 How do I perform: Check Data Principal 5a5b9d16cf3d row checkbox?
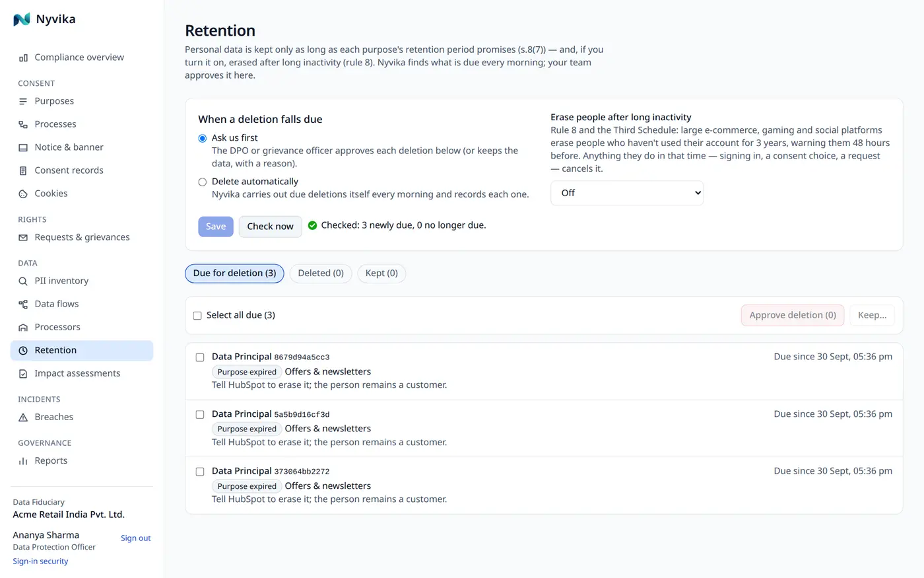tap(200, 414)
